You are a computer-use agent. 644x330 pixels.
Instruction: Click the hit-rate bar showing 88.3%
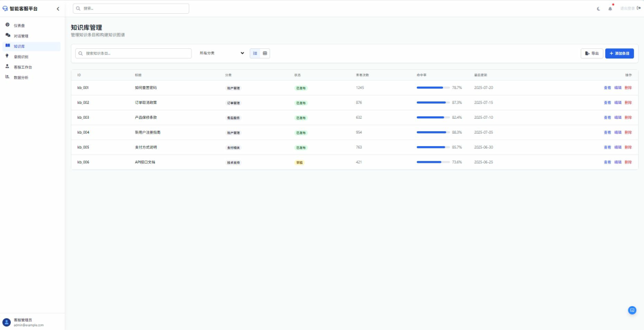[x=433, y=132]
